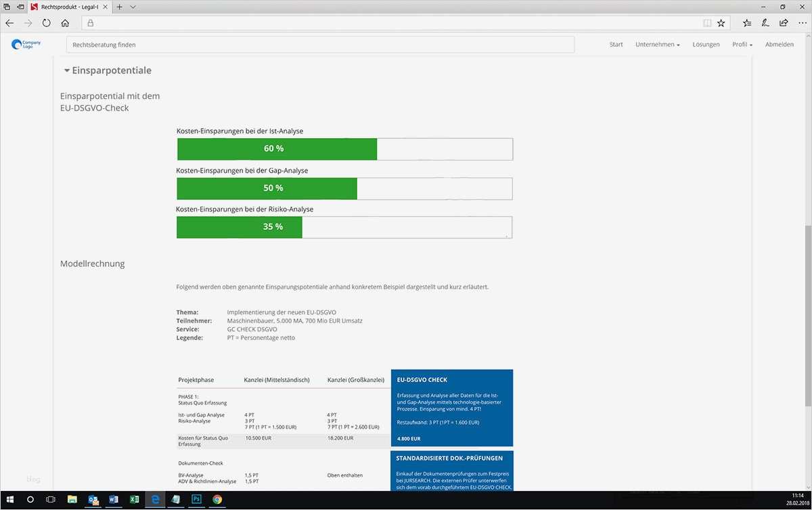Open the Lösungen page

[706, 44]
